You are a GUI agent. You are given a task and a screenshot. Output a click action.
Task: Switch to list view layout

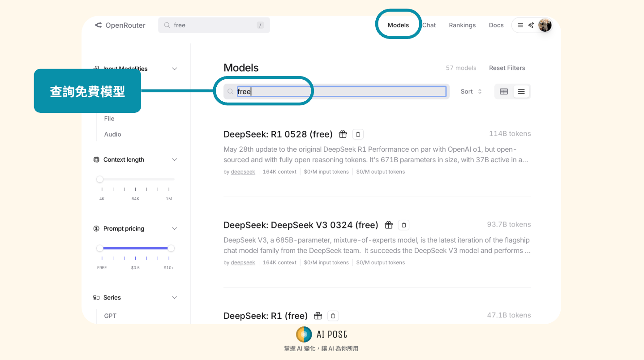tap(521, 91)
